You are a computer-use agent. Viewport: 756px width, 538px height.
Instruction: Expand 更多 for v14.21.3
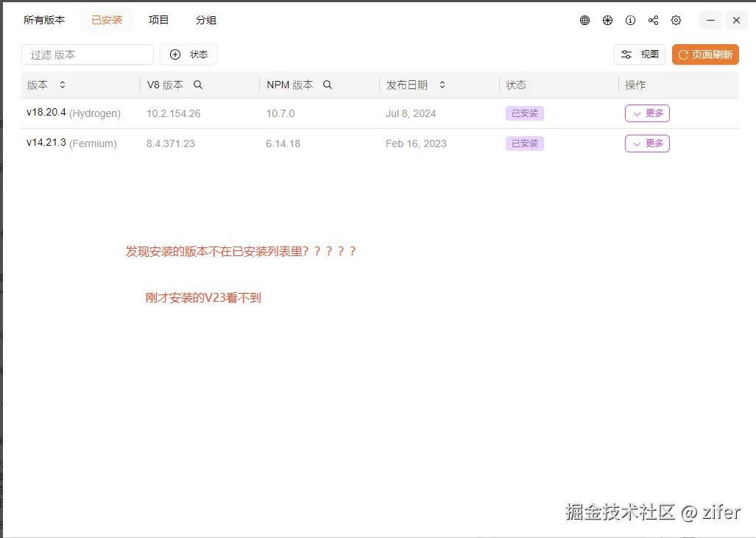point(647,144)
